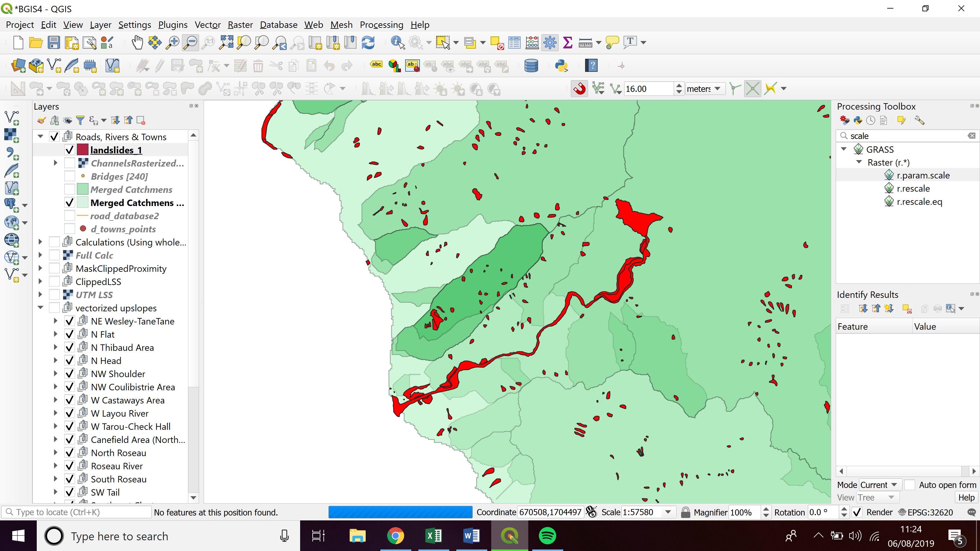Collapse the Roads, Rivers & Towns group
The height and width of the screenshot is (551, 980).
pyautogui.click(x=40, y=137)
